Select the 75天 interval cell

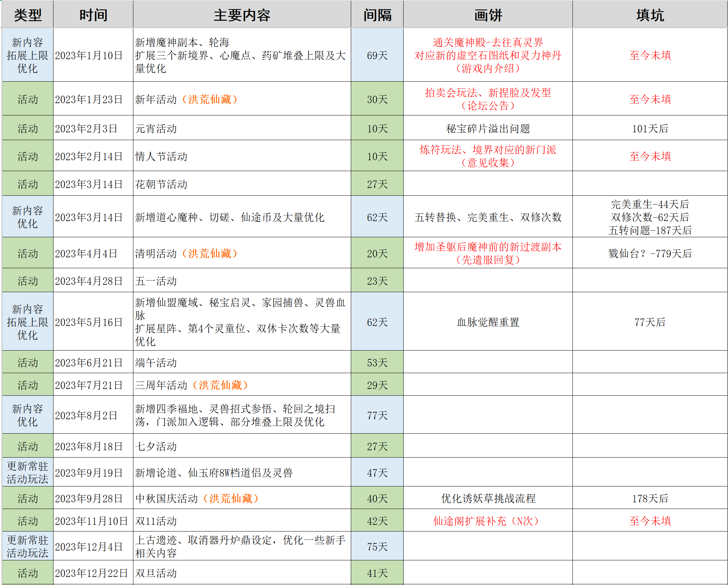377,546
